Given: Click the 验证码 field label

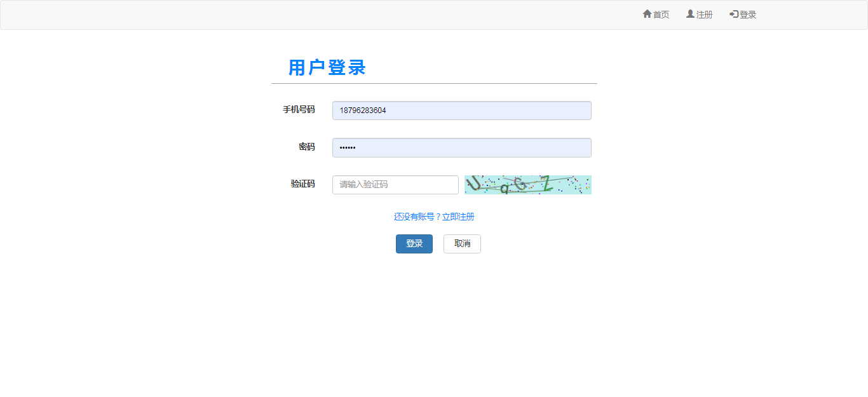Looking at the screenshot, I should [x=302, y=184].
